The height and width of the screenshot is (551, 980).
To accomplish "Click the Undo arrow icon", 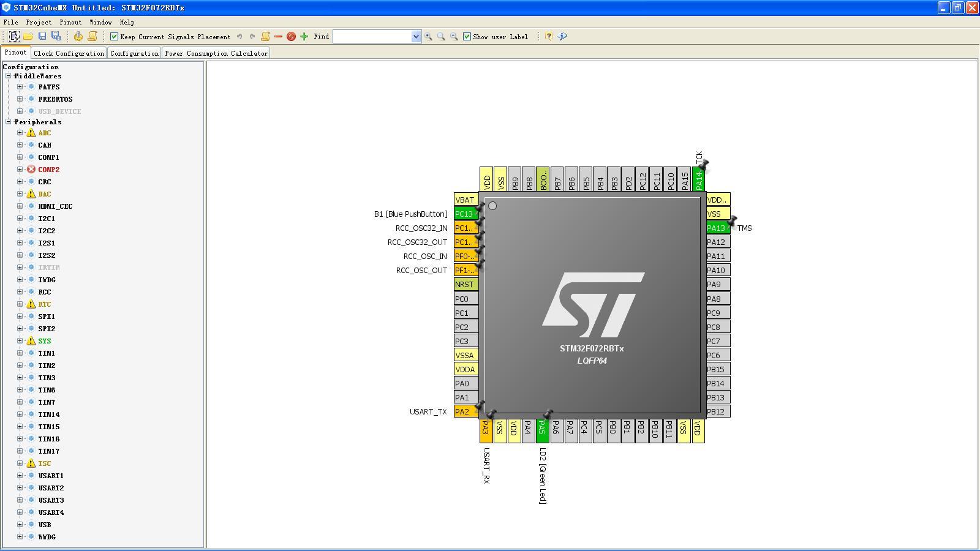I will pyautogui.click(x=239, y=37).
